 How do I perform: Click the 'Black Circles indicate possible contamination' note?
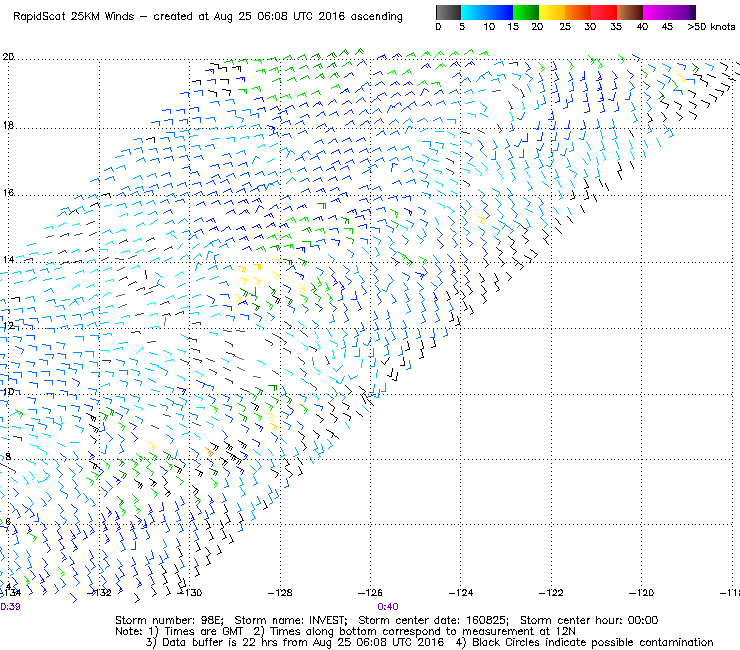593,642
